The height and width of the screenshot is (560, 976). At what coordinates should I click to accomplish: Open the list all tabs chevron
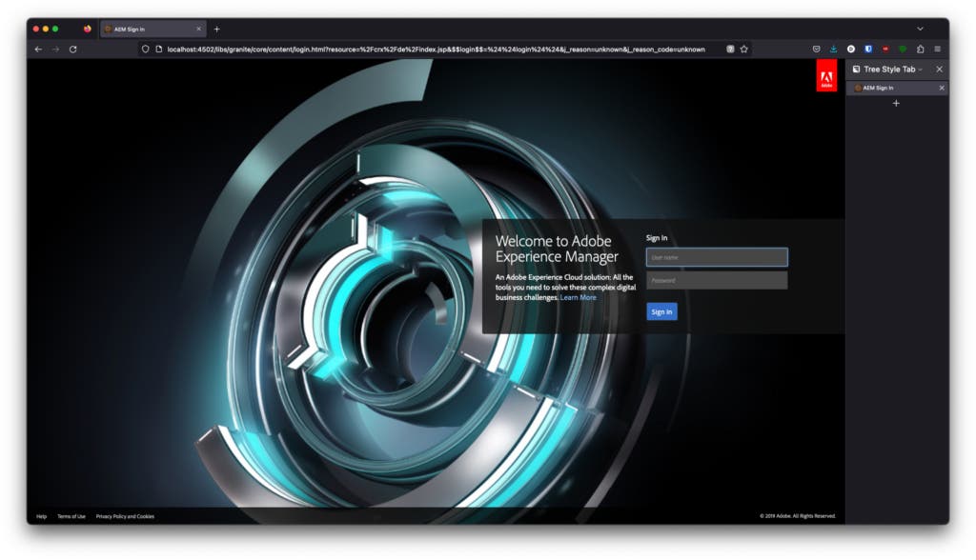coord(920,29)
